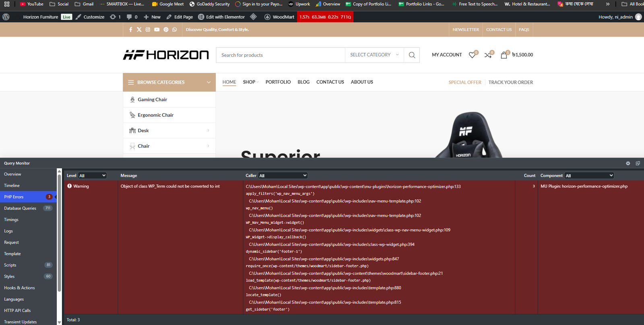Open the Level filter dropdown
This screenshot has width=644, height=325.
[92, 176]
